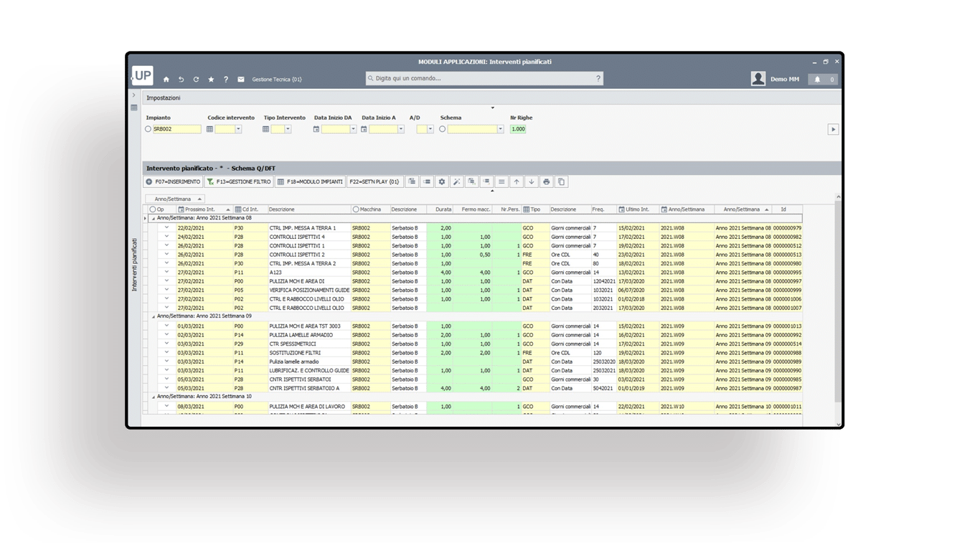Screen dimensions: 980x548
Task: Click the F07=INSERIMENTO button
Action: click(x=173, y=182)
